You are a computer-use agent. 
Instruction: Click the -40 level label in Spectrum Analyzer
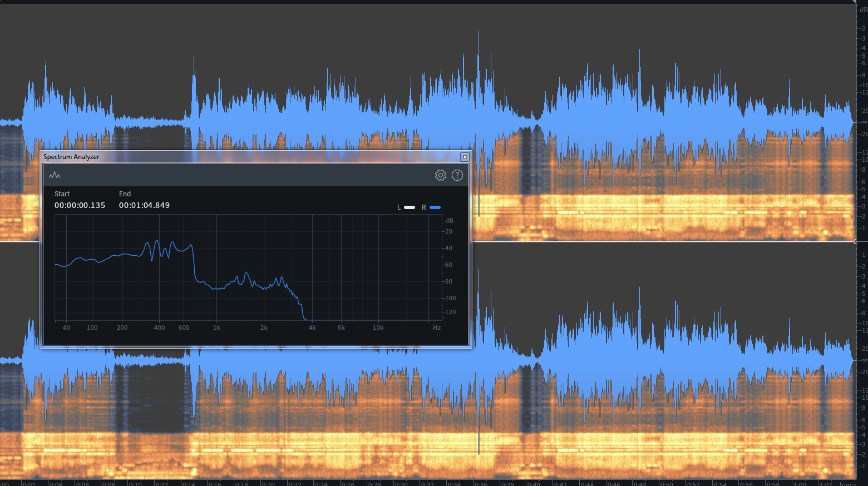click(x=448, y=248)
